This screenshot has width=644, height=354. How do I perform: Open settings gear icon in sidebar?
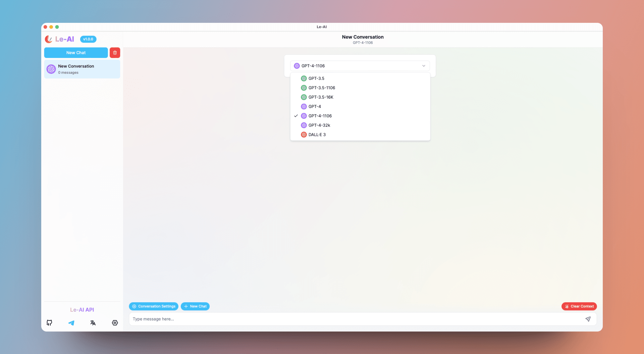(115, 323)
